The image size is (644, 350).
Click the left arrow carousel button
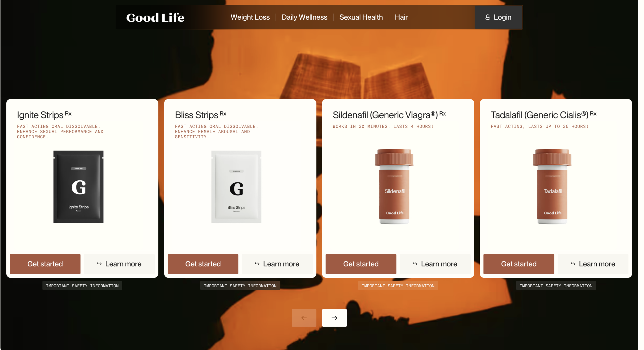pos(304,318)
